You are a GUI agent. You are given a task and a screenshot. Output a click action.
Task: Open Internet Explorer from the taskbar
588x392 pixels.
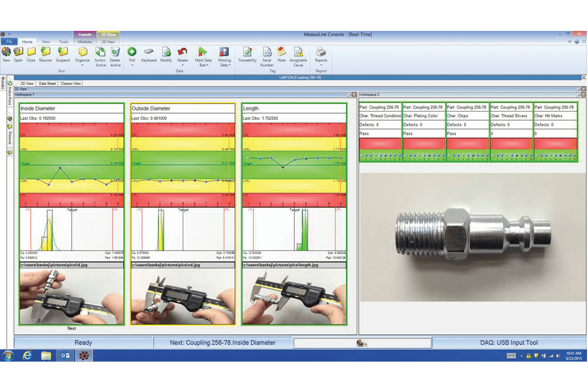27,356
